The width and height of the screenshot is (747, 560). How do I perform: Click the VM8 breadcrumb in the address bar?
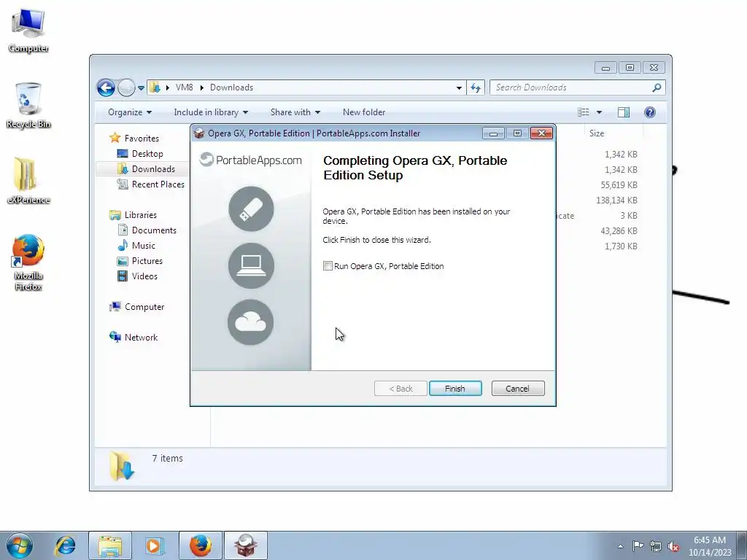[x=184, y=87]
